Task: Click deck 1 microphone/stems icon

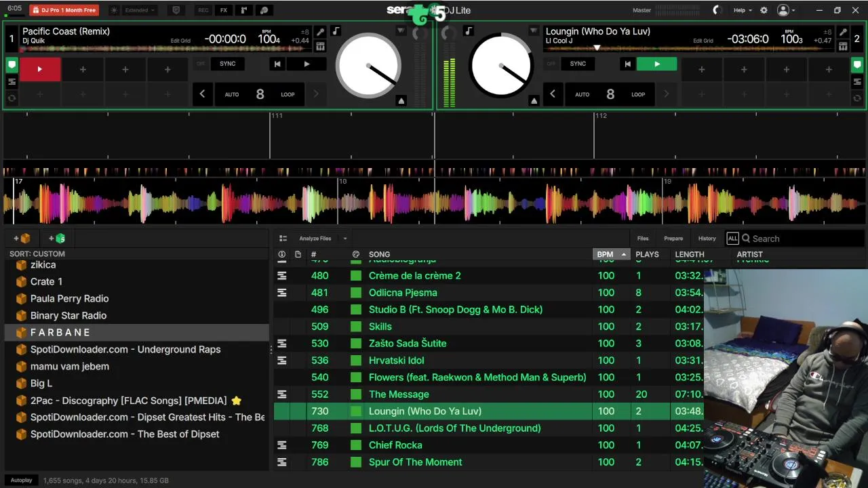Action: point(320,32)
